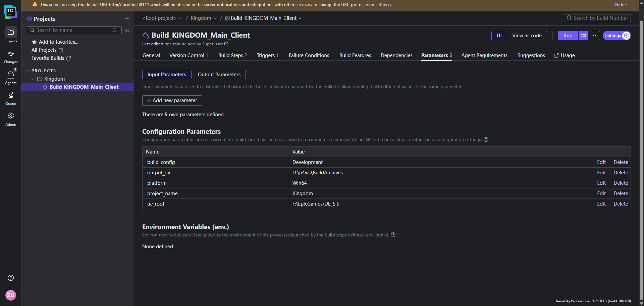Click the D:\p4ws\BuildArchives value cell
Viewport: 644px width, 306px height.
click(317, 173)
